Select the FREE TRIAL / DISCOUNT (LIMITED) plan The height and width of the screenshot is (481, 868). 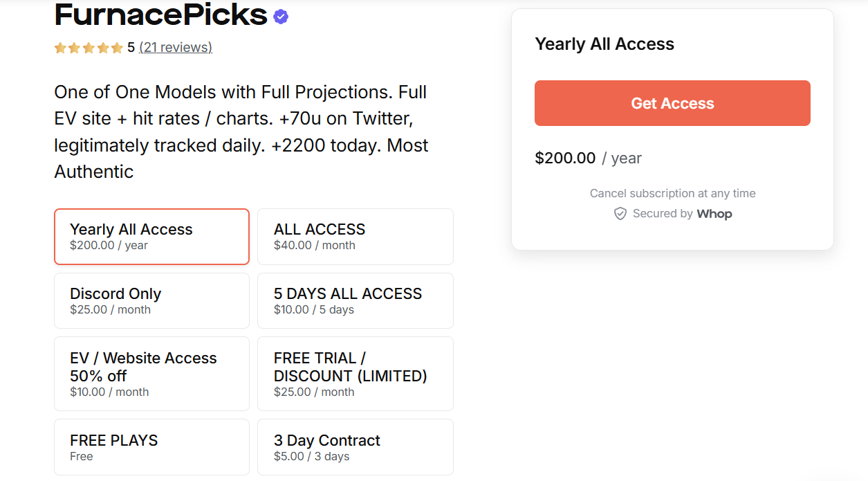click(x=355, y=374)
